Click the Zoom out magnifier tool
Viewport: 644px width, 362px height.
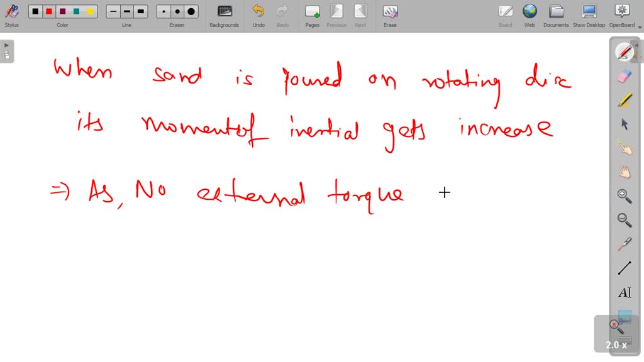pos(624,219)
